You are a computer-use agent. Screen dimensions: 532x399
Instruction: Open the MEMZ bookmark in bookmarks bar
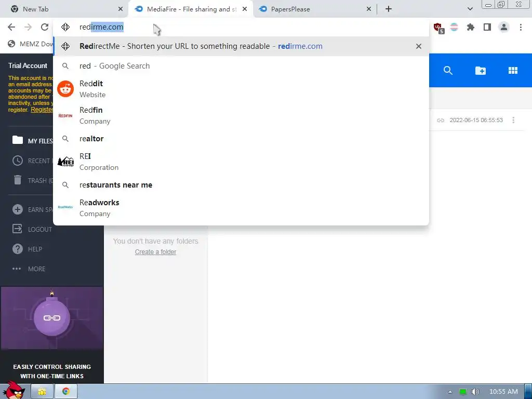(31, 44)
